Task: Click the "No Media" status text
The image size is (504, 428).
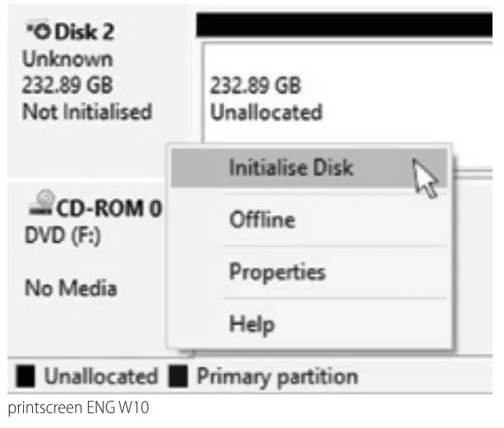Action: [x=69, y=288]
